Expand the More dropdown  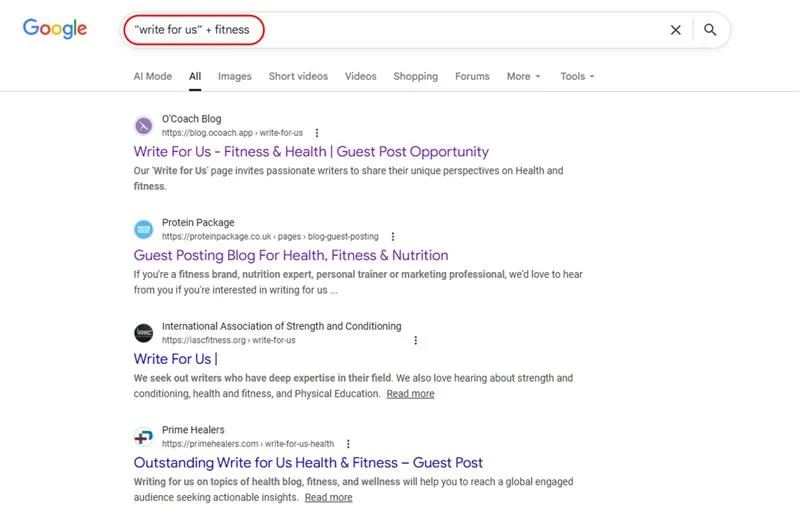coord(523,76)
